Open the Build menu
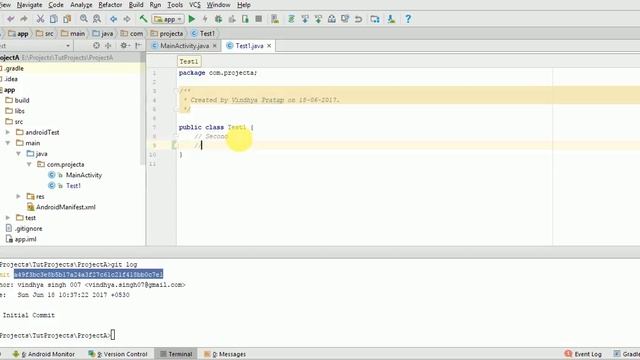640x360 pixels. pos(136,5)
